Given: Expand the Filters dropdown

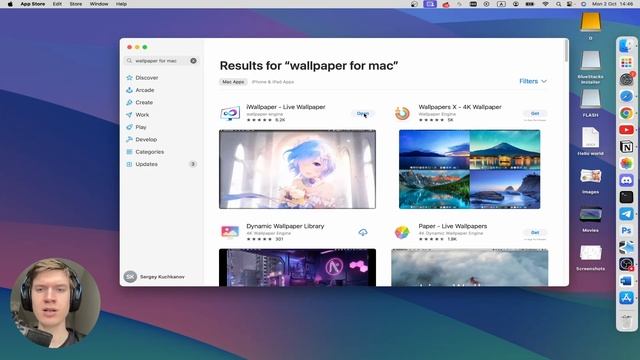Looking at the screenshot, I should 533,81.
